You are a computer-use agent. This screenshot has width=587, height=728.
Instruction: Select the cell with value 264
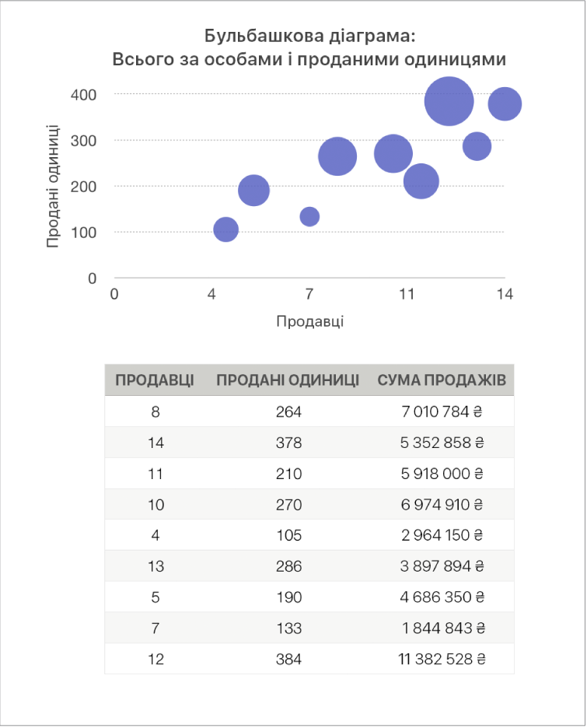[x=288, y=411]
